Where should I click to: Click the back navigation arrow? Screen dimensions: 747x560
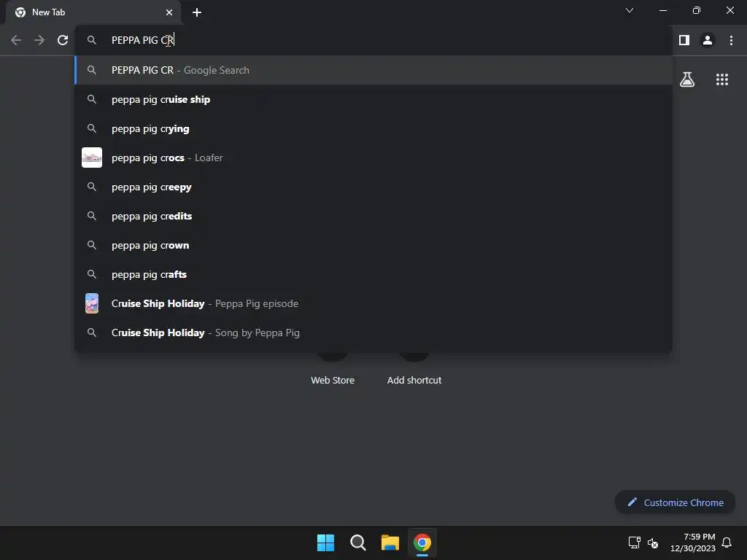click(x=16, y=41)
